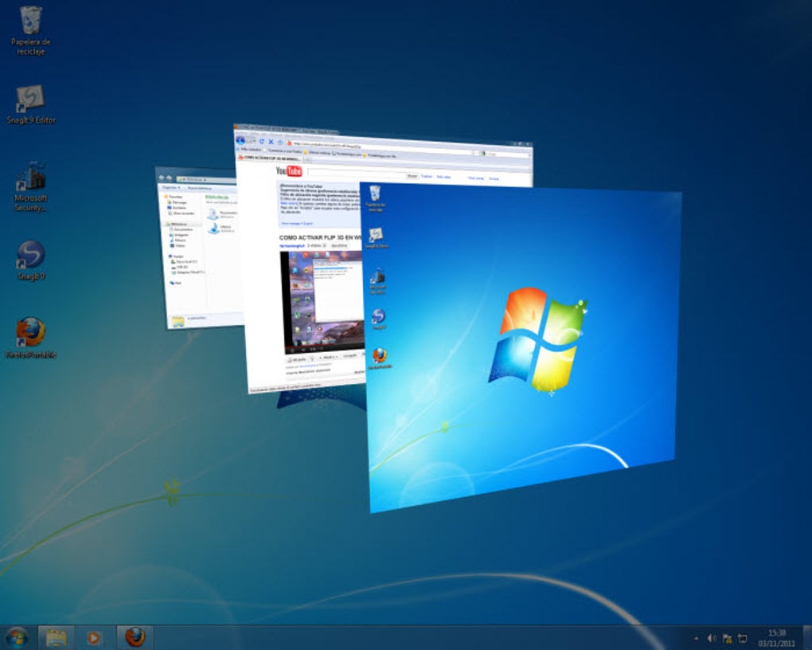812x650 pixels.
Task: Open the Organizar menu in Explorer
Action: tap(171, 187)
